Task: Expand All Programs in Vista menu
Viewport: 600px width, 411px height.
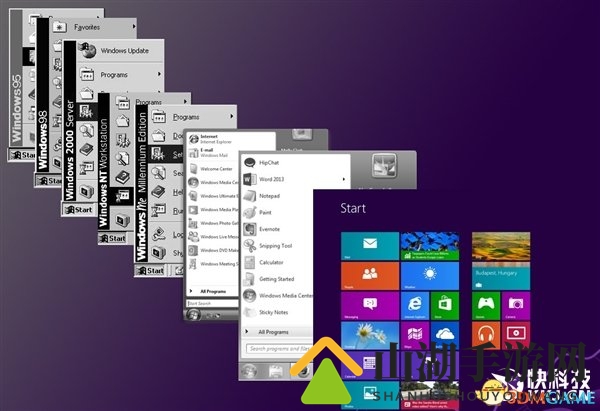Action: click(x=213, y=292)
